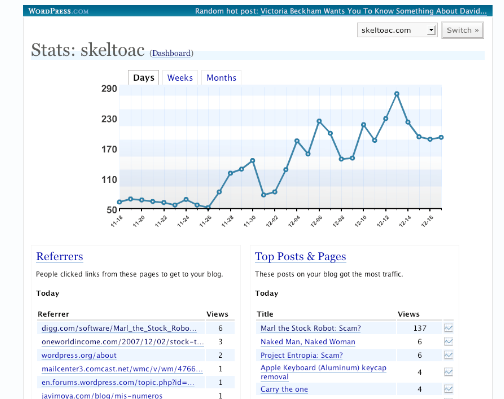504x399 pixels.
Task: Switch to the Weeks tab
Action: click(x=180, y=78)
